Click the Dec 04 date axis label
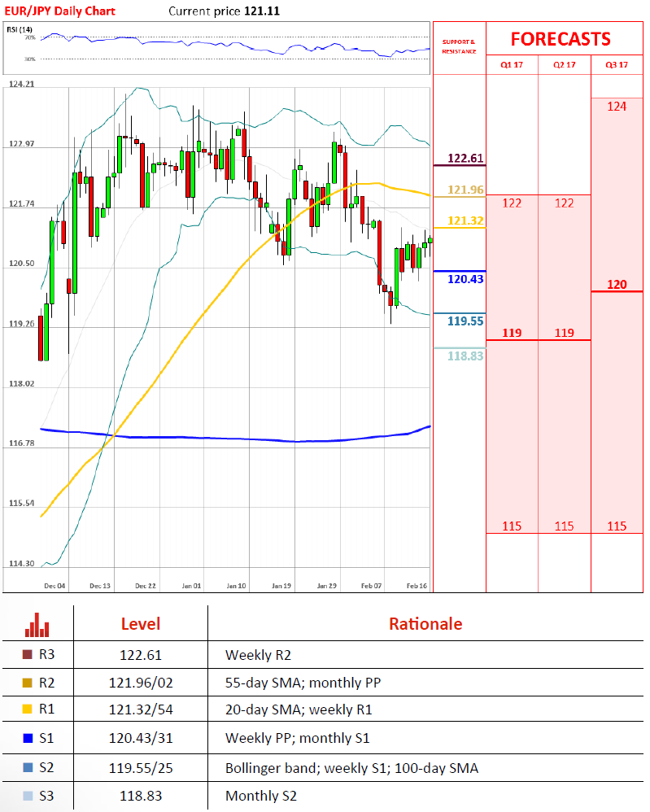Screen dimensions: 650x812 (x=55, y=586)
